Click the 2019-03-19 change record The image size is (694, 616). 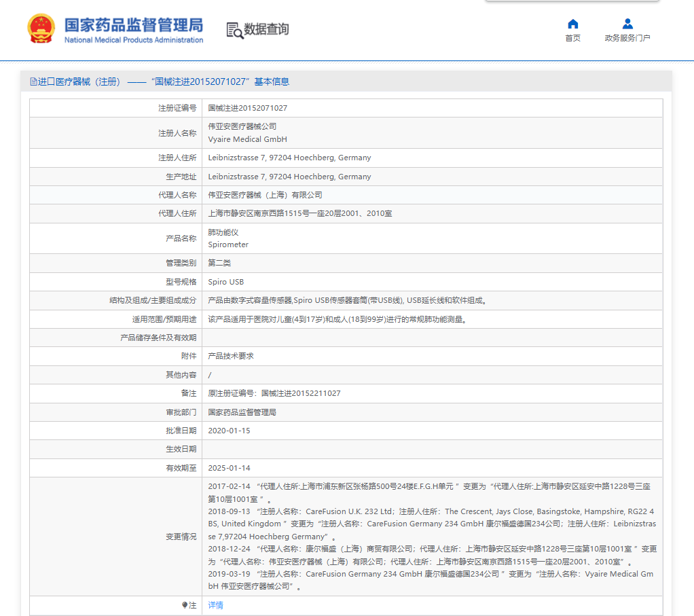point(431,580)
